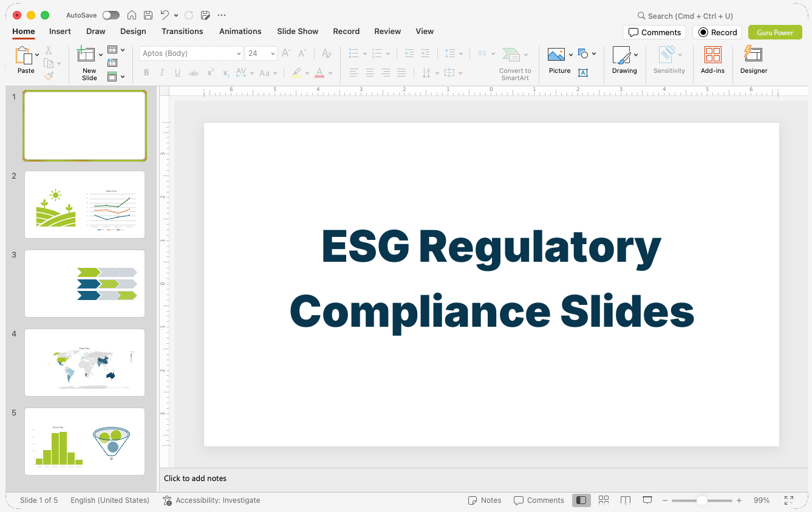Open Comments from the status bar
The image size is (812, 512).
click(x=539, y=500)
